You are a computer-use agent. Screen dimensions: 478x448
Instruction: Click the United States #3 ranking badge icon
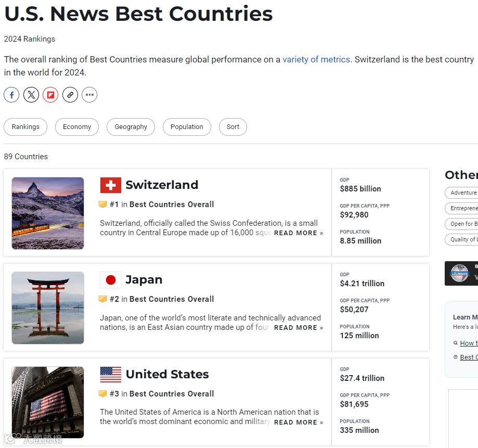pyautogui.click(x=103, y=394)
